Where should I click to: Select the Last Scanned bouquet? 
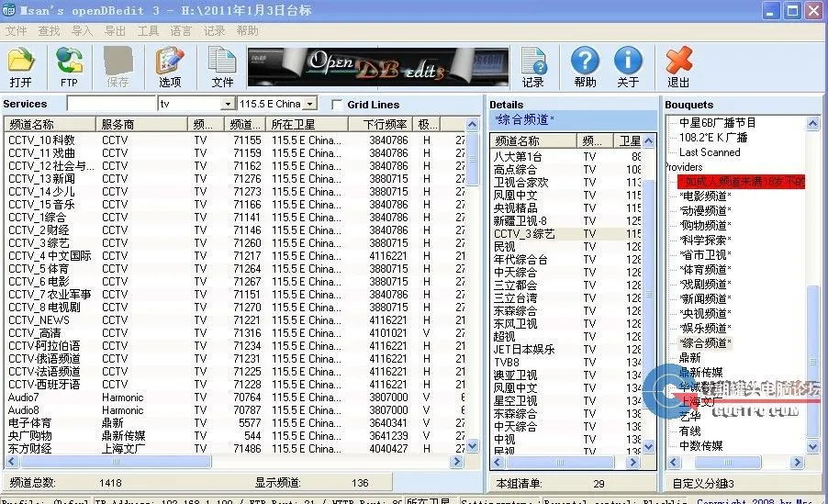pyautogui.click(x=710, y=152)
